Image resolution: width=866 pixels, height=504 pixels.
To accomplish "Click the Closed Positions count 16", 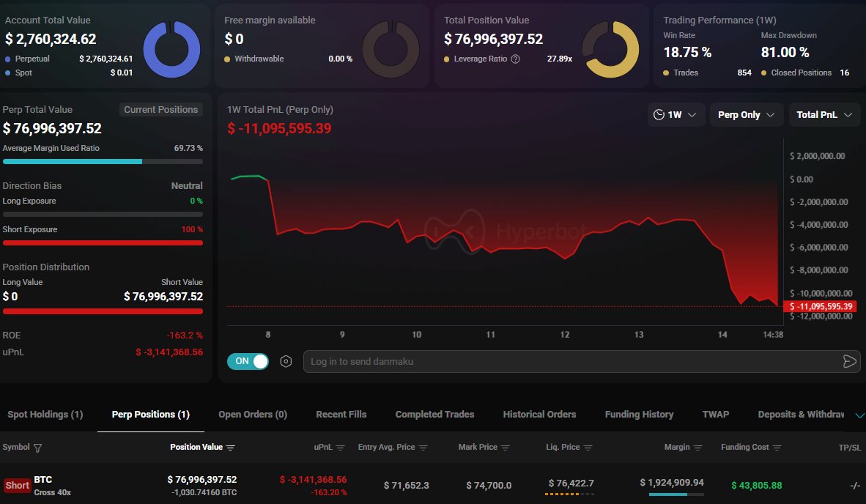I will tap(845, 73).
